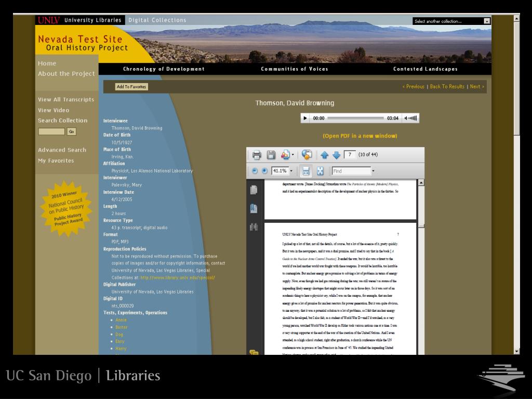Viewport: 532px width, 399px height.
Task: Go to previous PDF page with up arrow
Action: coord(324,155)
